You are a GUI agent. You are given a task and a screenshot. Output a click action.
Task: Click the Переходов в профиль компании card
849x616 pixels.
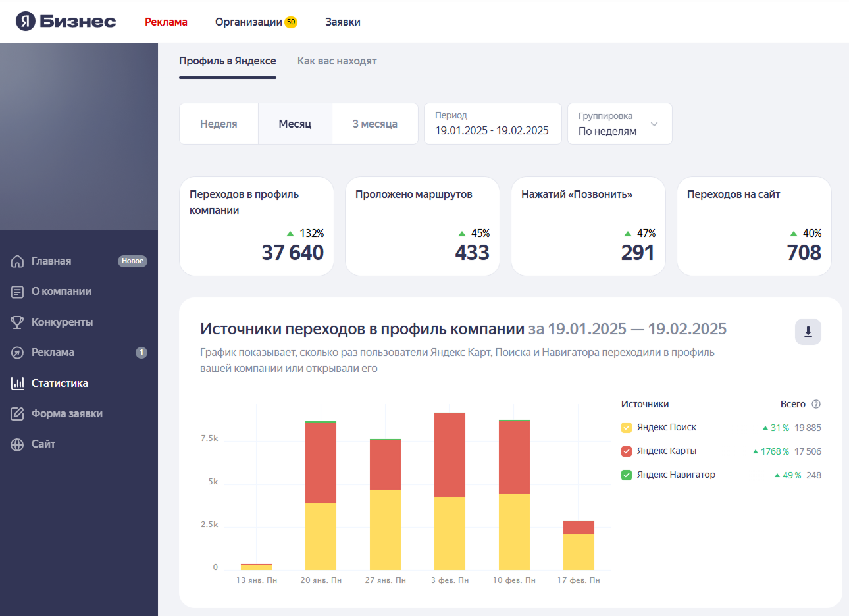point(257,226)
